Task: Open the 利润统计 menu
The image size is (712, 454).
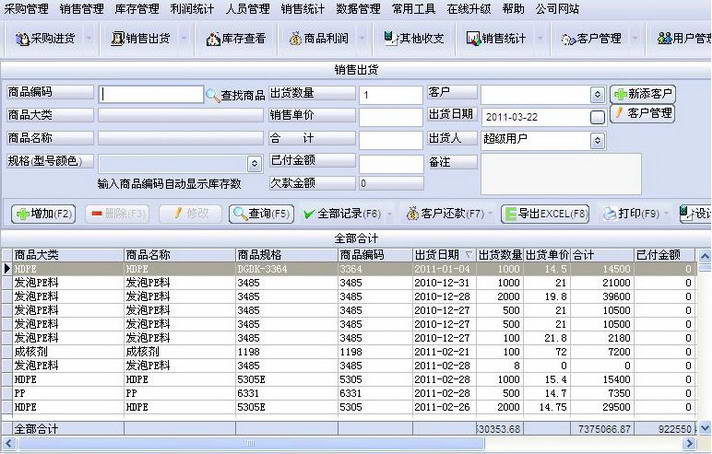Action: tap(192, 9)
